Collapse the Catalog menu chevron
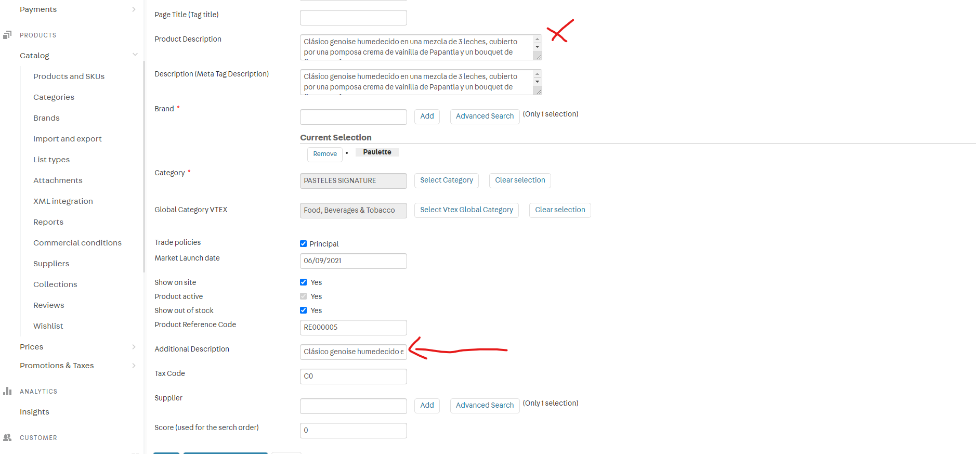This screenshot has width=980, height=454. click(135, 55)
